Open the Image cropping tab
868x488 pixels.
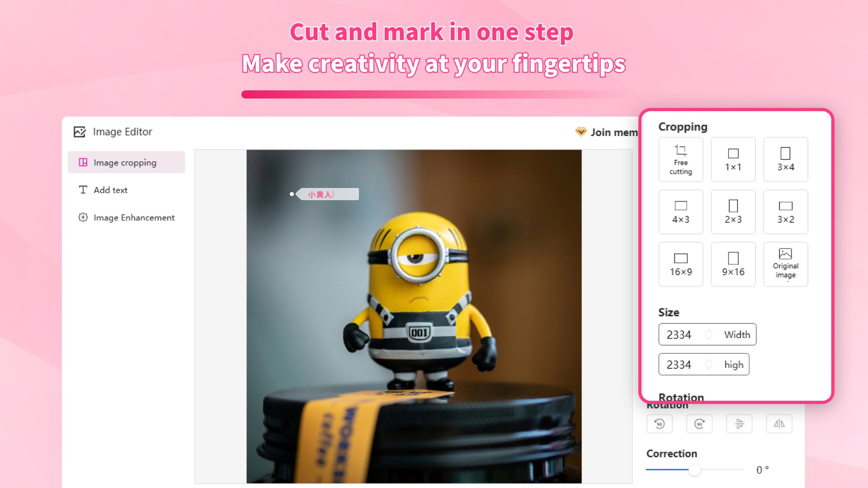coord(126,162)
